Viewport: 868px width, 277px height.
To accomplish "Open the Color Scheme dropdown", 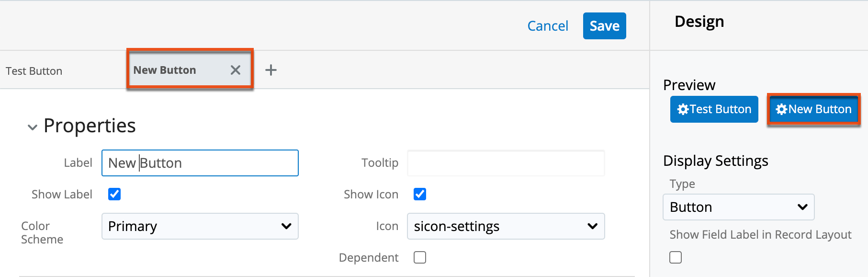I will (x=200, y=226).
